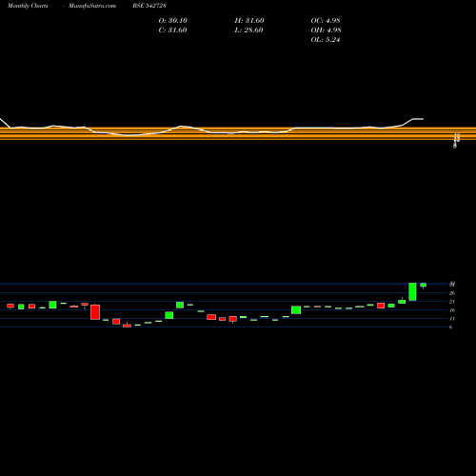Select the largest red candlestick
This screenshot has height=476, width=476.
(95, 312)
